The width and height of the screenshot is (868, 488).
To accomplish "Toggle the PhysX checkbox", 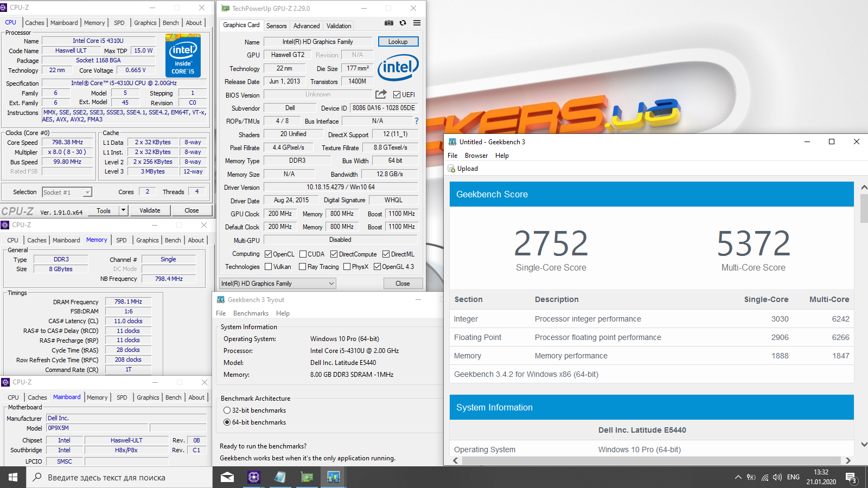I will 347,266.
